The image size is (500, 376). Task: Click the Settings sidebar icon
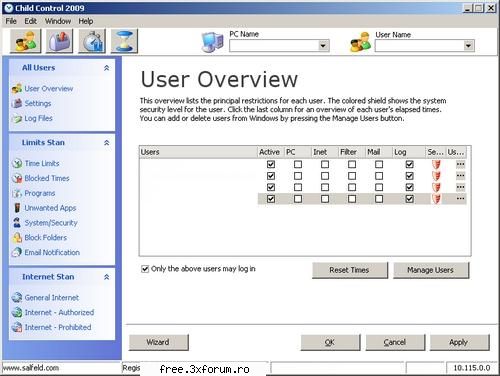click(17, 103)
